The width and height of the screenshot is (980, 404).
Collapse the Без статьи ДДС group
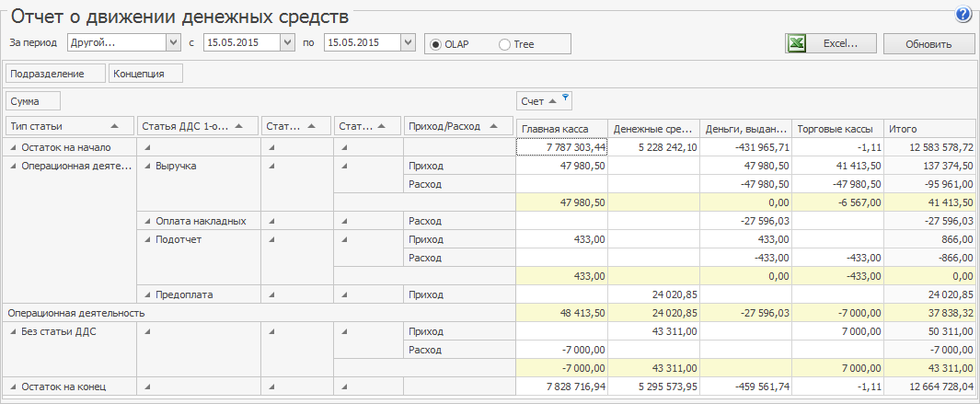click(13, 331)
